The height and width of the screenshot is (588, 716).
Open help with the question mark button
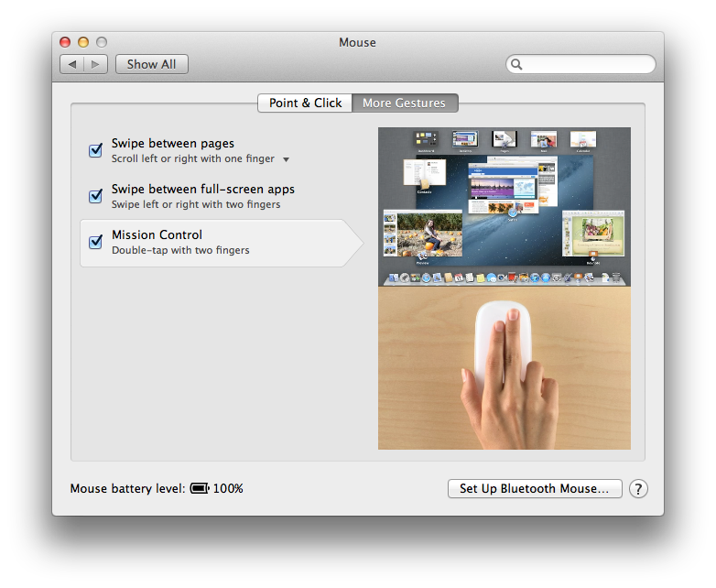click(638, 488)
